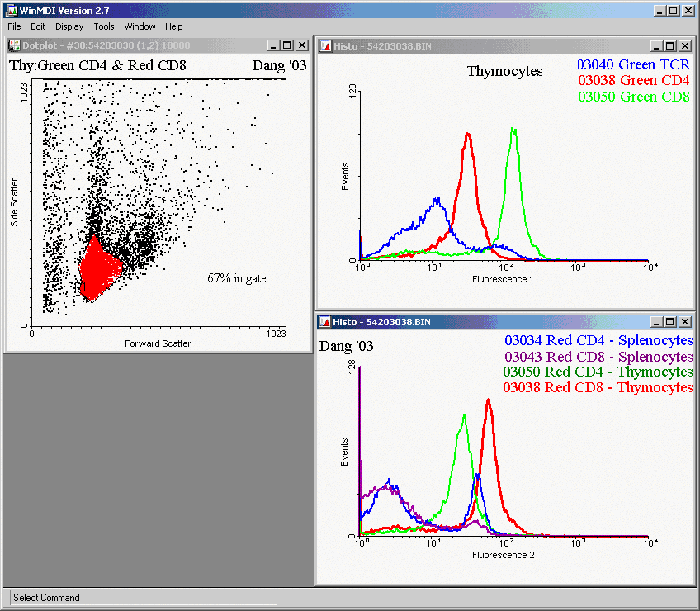This screenshot has height=611, width=700.
Task: Maximize the upper Thymocytes histogram window
Action: [670, 45]
